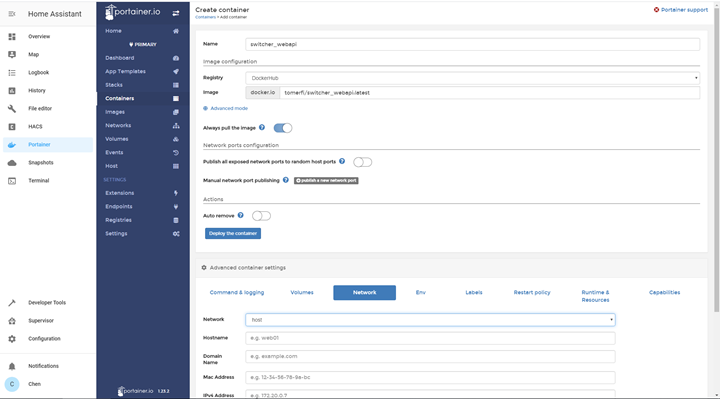Click the Portainer Settings cogs icon
Screen dimensions: 720x399
[176, 234]
